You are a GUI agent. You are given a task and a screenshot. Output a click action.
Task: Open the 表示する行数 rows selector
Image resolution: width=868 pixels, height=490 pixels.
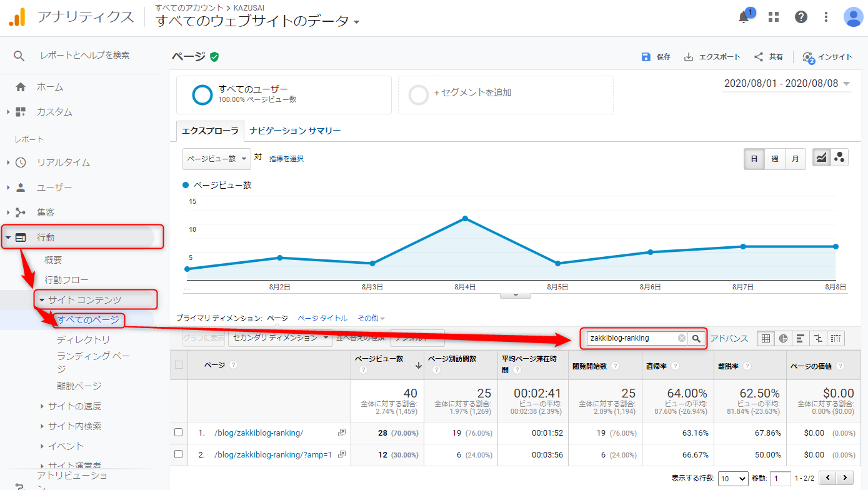click(x=733, y=478)
